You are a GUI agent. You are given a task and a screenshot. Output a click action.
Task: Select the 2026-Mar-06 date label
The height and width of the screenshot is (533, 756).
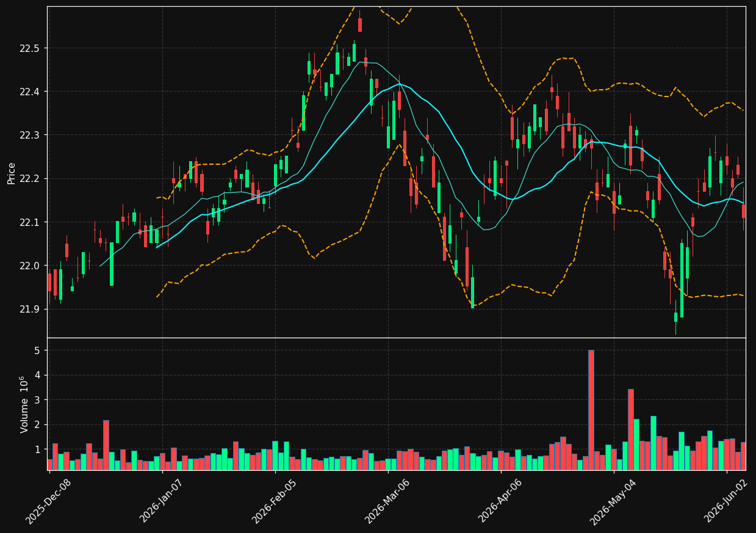pyautogui.click(x=387, y=501)
